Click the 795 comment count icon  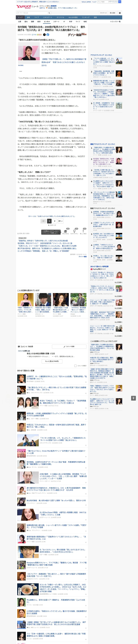point(34,35)
